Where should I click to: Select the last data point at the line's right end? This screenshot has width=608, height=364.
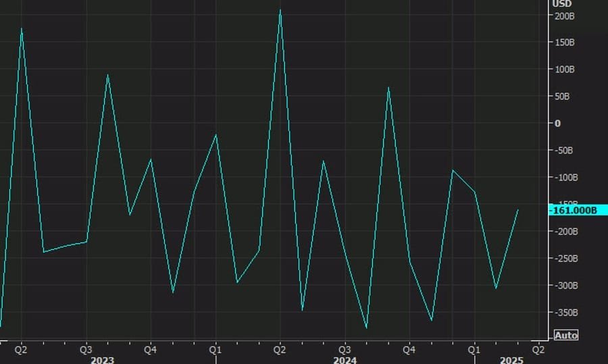coord(518,210)
